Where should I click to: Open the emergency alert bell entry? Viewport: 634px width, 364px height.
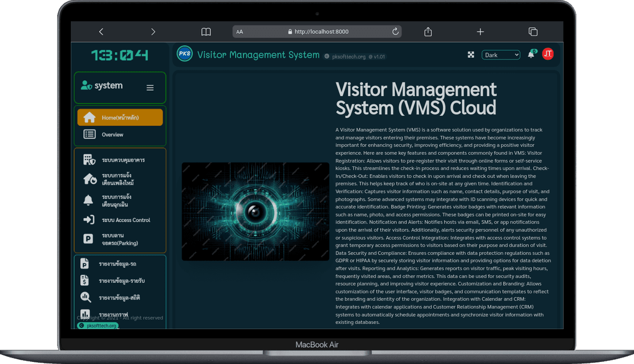(x=120, y=201)
